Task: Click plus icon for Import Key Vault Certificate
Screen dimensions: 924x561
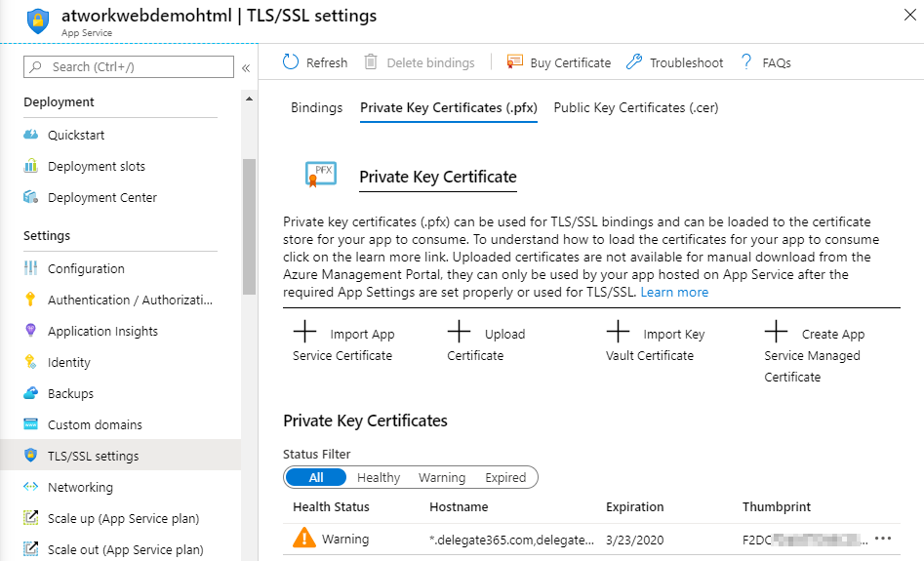Action: click(618, 333)
